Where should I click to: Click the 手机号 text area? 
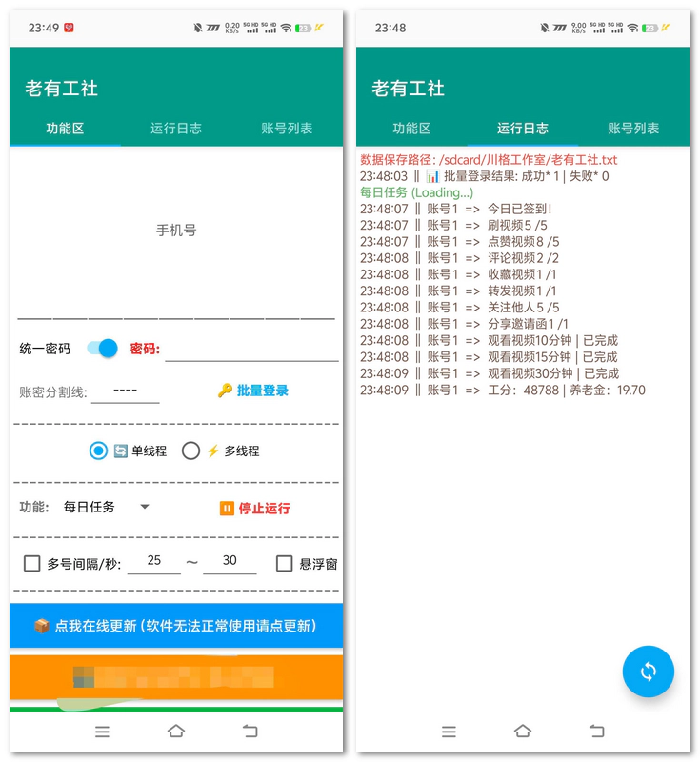pyautogui.click(x=176, y=231)
